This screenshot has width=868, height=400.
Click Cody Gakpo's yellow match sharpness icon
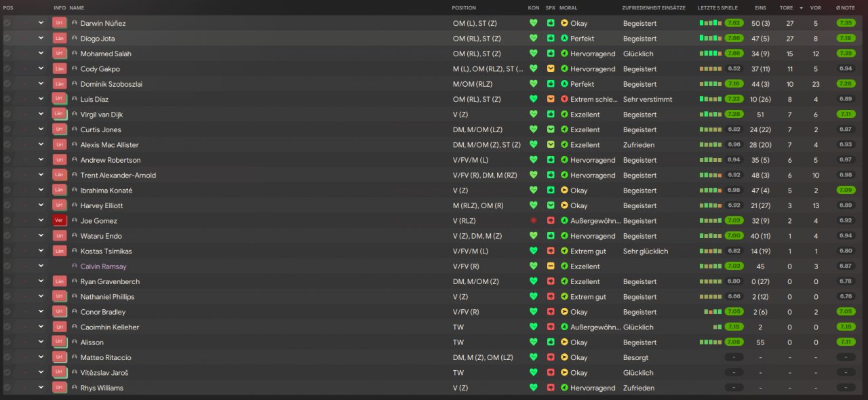(551, 68)
